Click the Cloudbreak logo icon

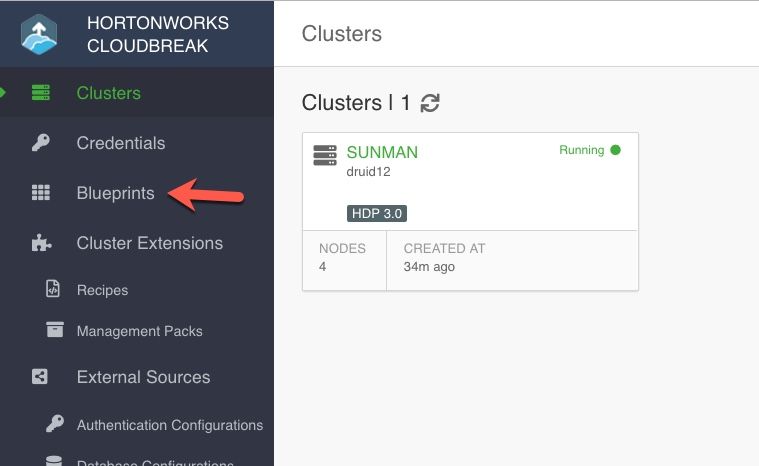tap(39, 34)
